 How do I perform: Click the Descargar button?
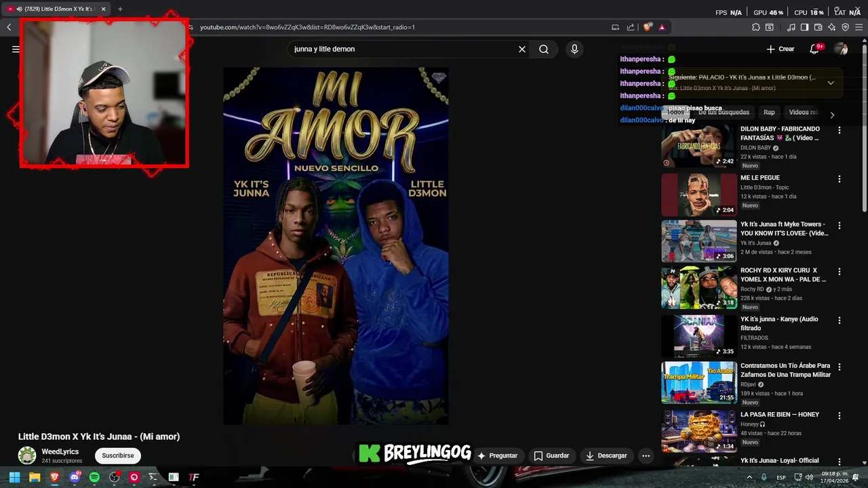606,455
